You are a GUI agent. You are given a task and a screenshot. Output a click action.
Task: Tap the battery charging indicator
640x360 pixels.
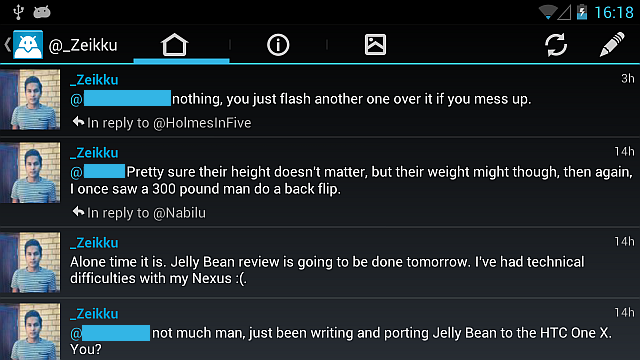tap(582, 12)
